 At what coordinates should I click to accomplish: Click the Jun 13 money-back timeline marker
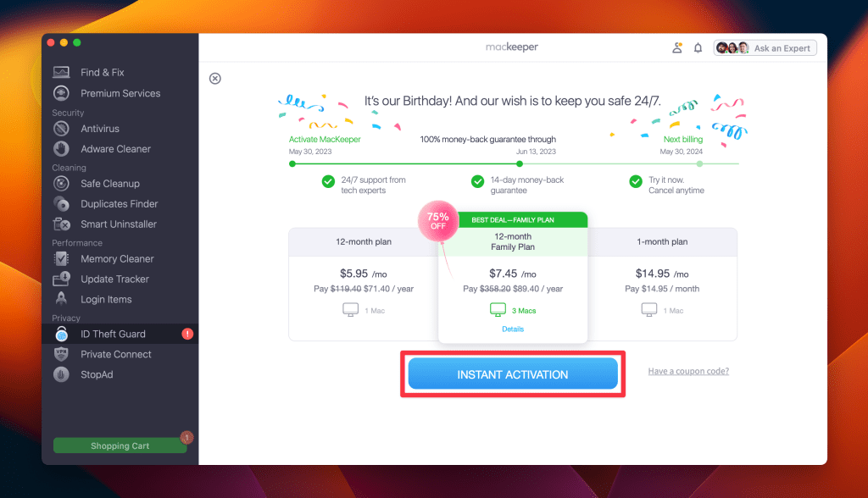[520, 163]
